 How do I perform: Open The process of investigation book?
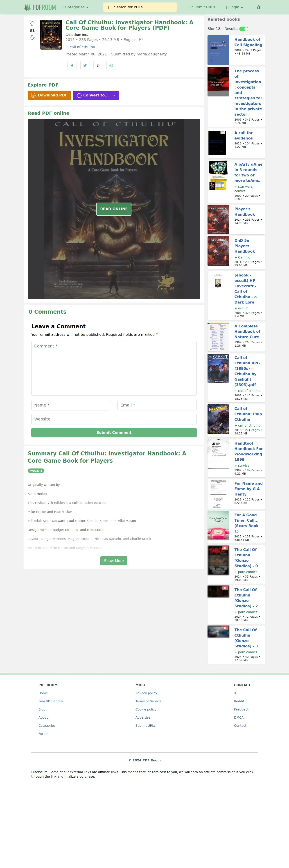tap(248, 93)
